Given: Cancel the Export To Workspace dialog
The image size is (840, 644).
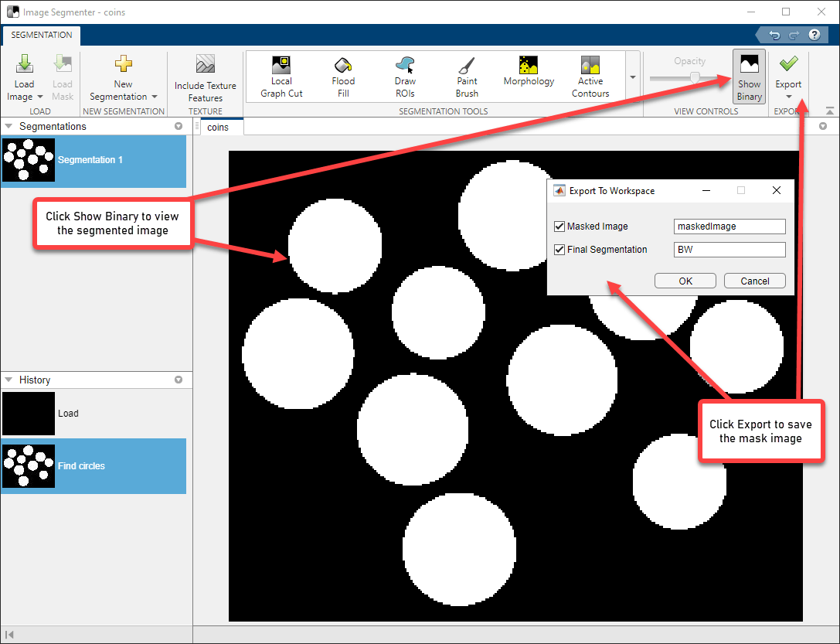Looking at the screenshot, I should (x=754, y=281).
